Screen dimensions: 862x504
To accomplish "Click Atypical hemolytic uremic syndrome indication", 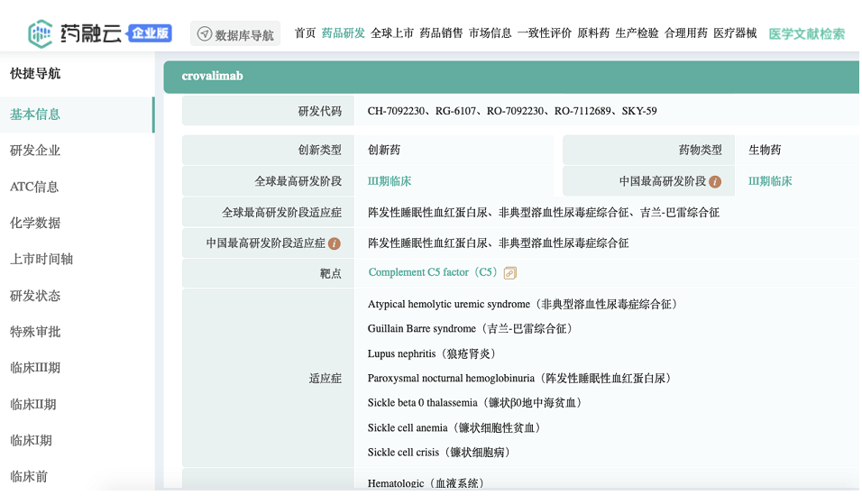I will (523, 305).
